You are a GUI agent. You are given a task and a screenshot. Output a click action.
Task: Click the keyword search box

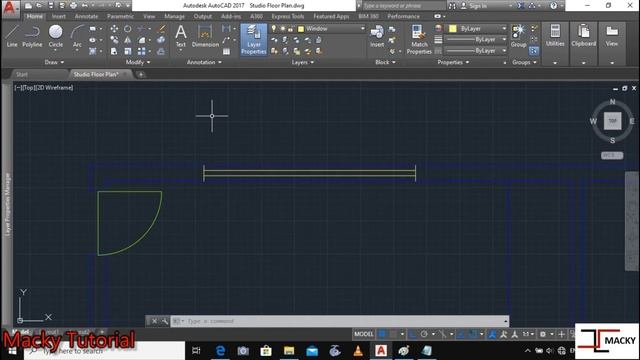pos(403,6)
